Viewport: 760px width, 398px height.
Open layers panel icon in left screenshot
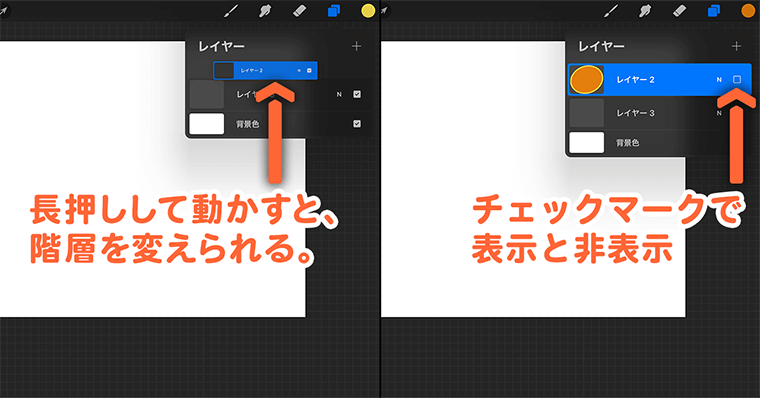334,11
